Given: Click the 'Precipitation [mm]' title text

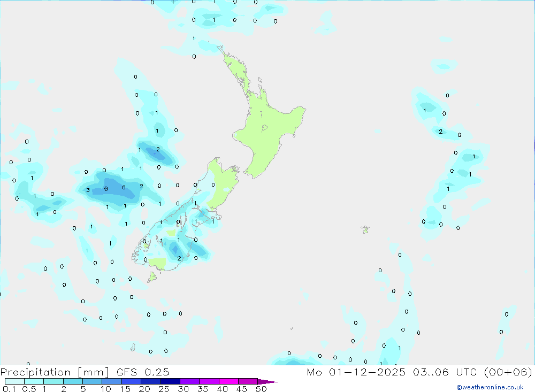Looking at the screenshot, I should point(55,372).
